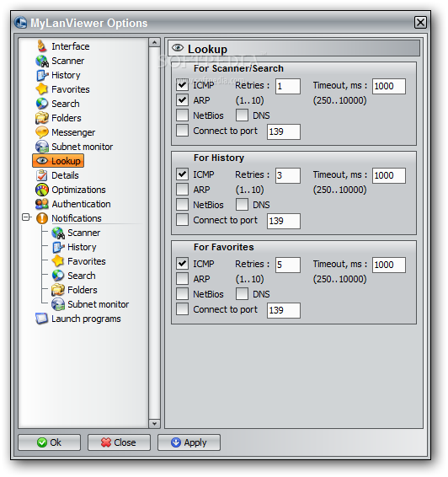
Task: Open the Messenger speech bubble icon
Action: pyautogui.click(x=42, y=132)
